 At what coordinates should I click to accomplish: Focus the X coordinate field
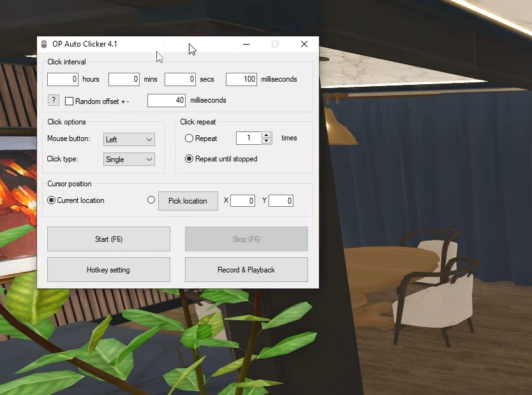[242, 200]
